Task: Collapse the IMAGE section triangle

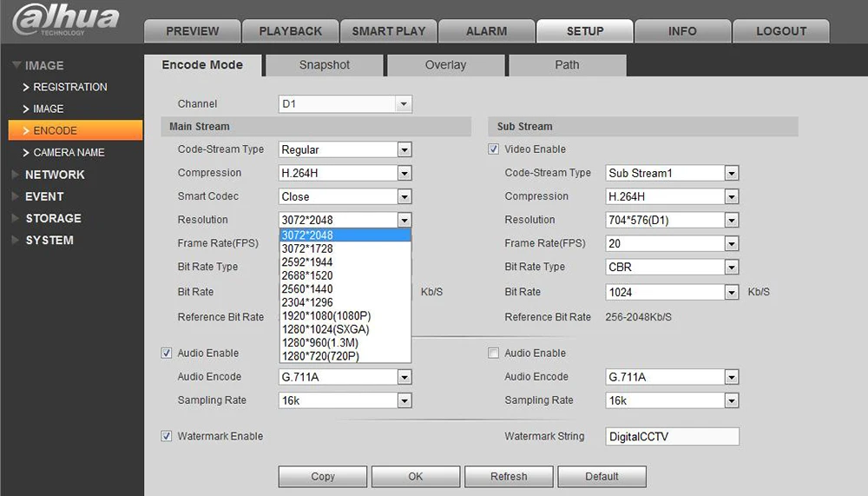Action: pos(16,65)
